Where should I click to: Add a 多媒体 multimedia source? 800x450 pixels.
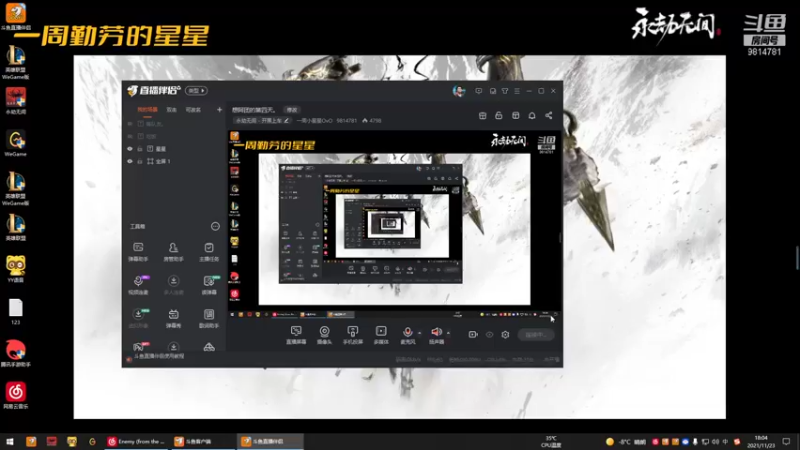point(381,335)
